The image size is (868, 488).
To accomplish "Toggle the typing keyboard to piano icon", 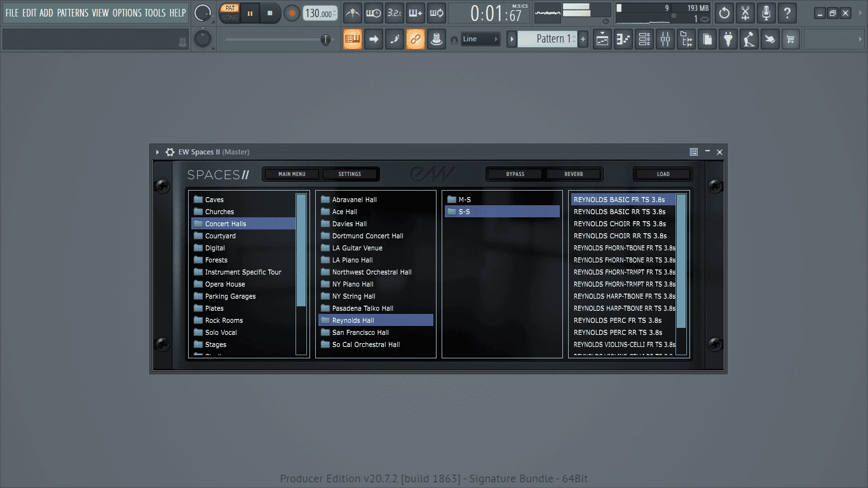I will click(353, 39).
